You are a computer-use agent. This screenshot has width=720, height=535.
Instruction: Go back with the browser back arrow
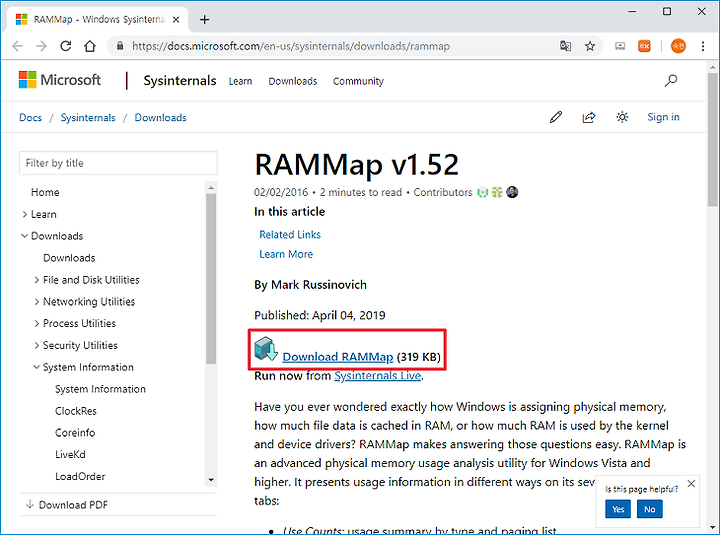pyautogui.click(x=17, y=46)
